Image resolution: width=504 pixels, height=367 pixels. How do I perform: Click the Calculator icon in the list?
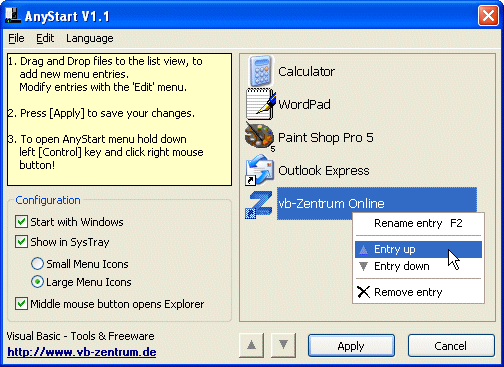pyautogui.click(x=261, y=71)
